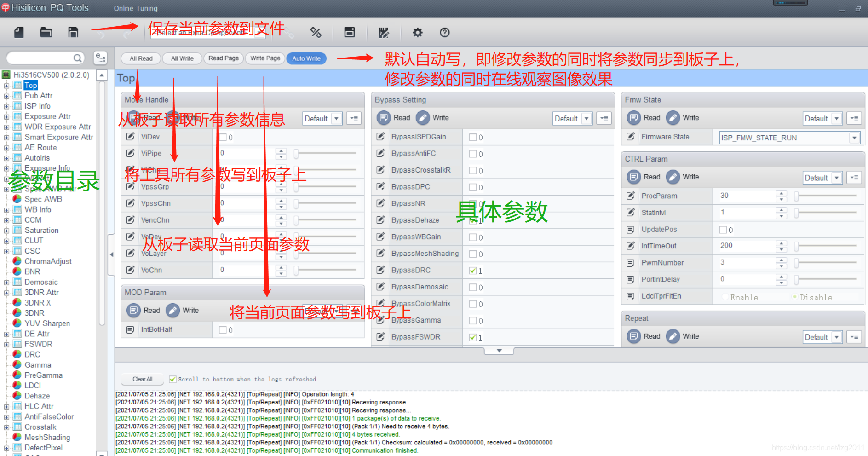Click Read icon in Fmw State panel

tap(633, 118)
